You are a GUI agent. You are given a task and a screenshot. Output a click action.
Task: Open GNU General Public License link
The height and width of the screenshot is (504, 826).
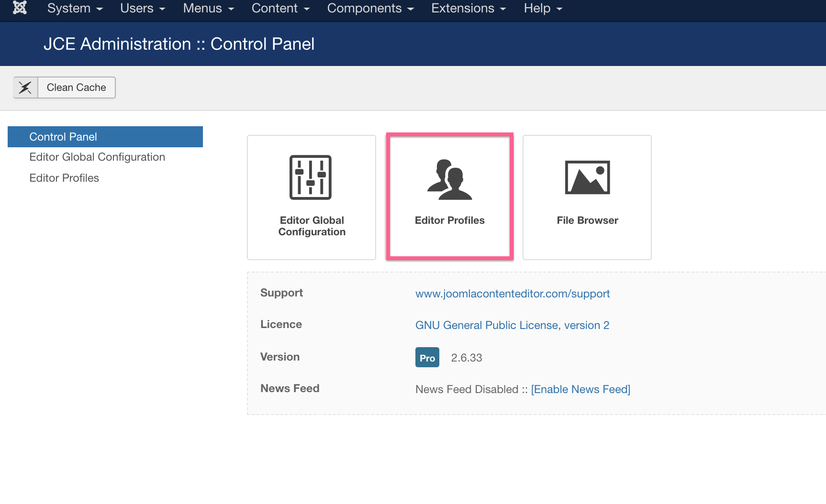point(512,325)
